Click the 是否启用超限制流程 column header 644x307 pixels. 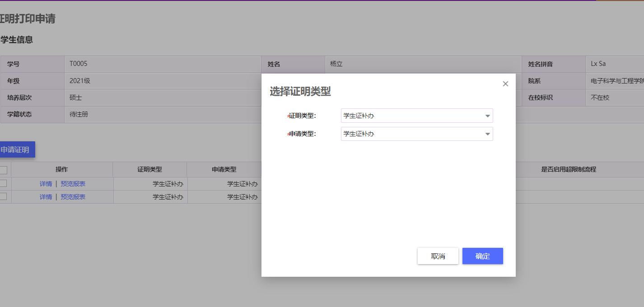[569, 170]
